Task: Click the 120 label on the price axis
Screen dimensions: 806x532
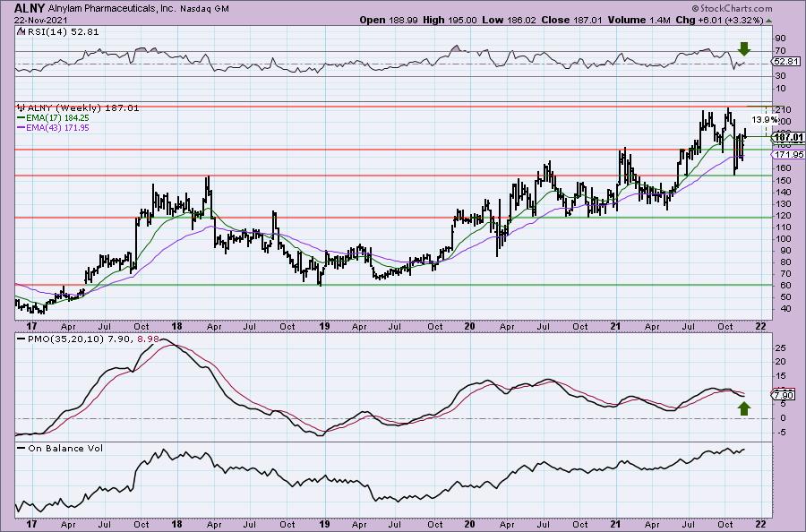Action: pyautogui.click(x=783, y=215)
